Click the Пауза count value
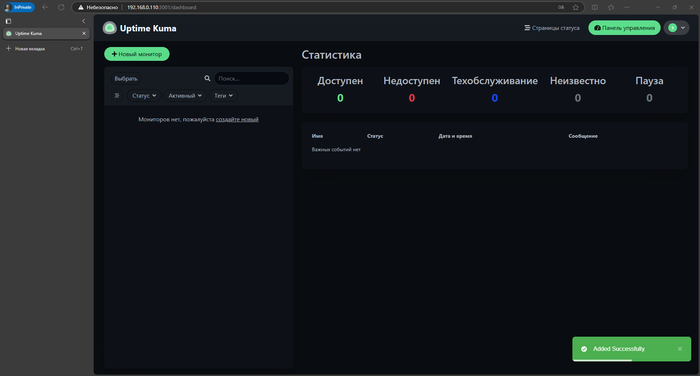The image size is (700, 376). click(x=649, y=98)
